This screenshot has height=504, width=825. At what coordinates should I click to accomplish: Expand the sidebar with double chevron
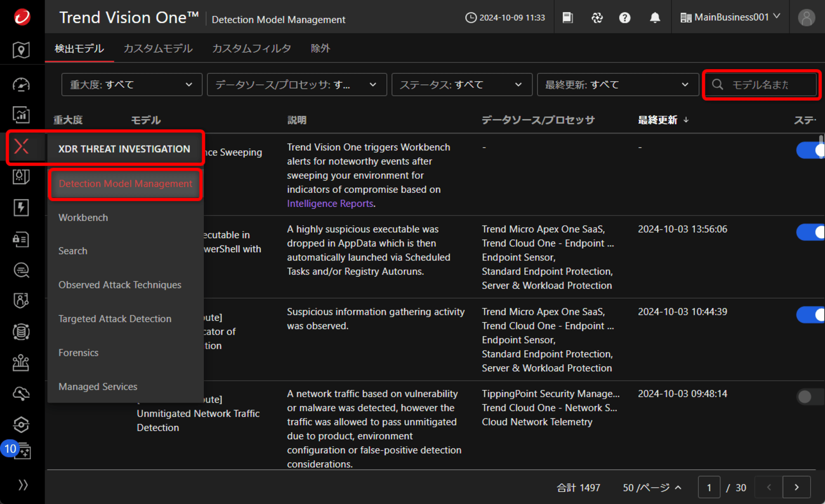tap(23, 485)
